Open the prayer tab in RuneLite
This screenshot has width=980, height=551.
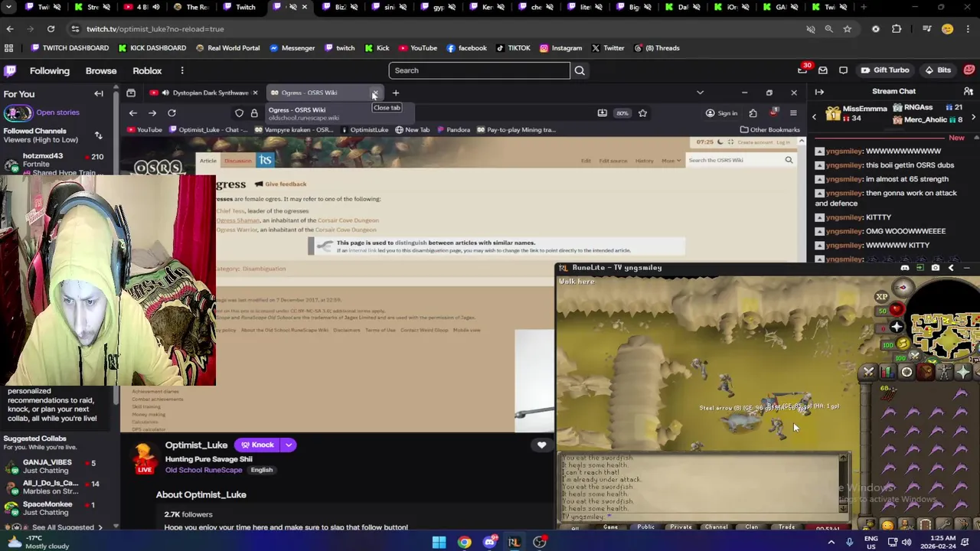[x=963, y=372]
